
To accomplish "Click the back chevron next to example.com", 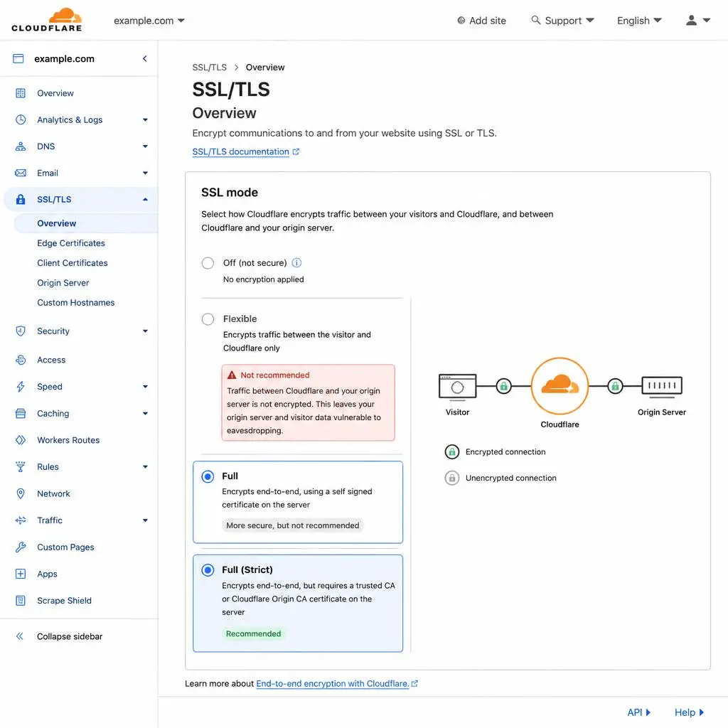I will 145,58.
